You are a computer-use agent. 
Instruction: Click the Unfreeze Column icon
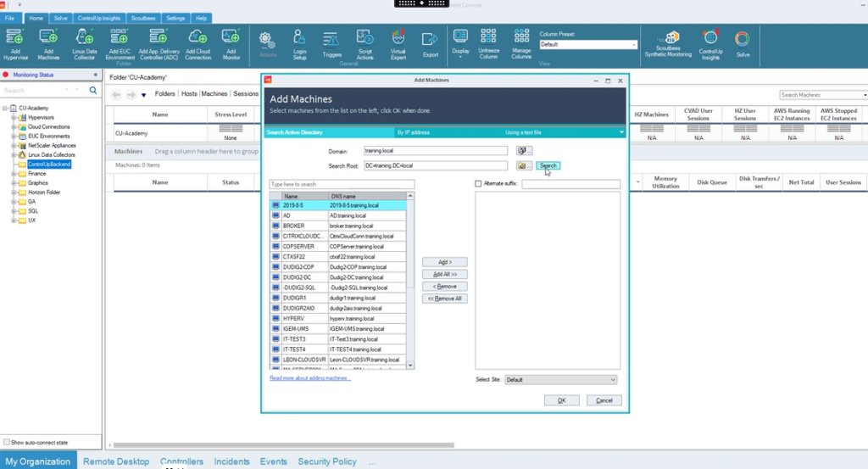[488, 43]
